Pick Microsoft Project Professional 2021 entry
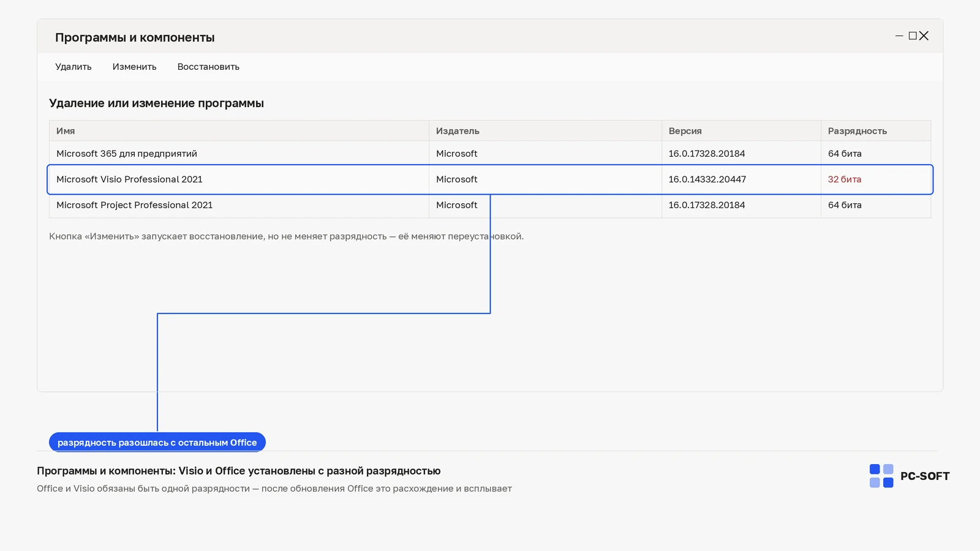Screen dimensions: 980x551 pyautogui.click(x=490, y=205)
